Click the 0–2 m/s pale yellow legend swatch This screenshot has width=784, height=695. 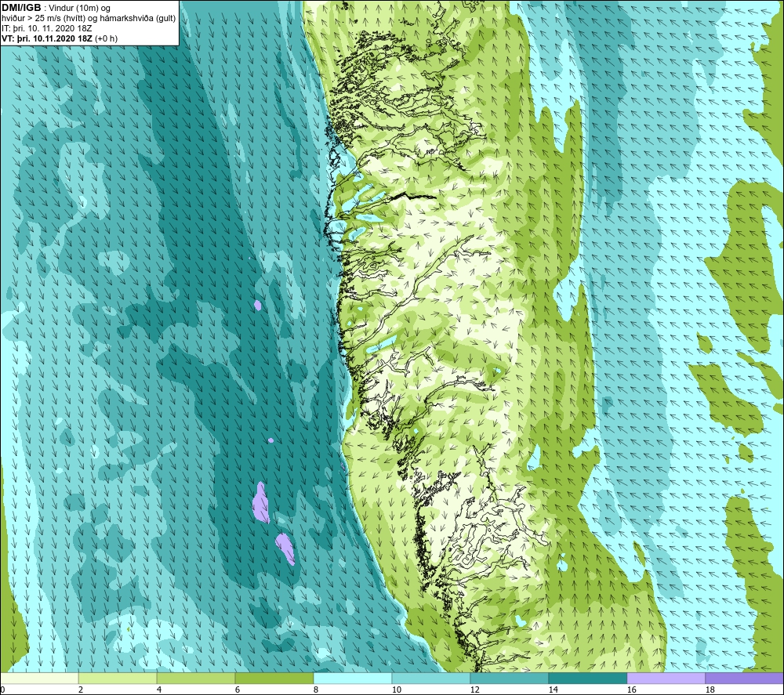[x=39, y=679]
